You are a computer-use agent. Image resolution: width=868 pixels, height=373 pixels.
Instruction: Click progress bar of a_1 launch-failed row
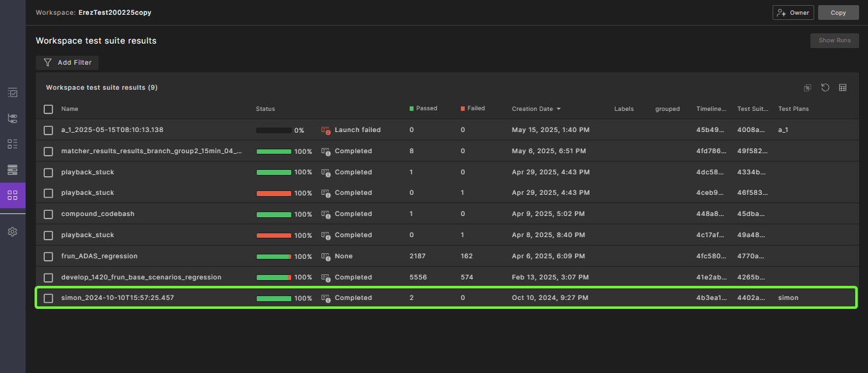coord(273,130)
